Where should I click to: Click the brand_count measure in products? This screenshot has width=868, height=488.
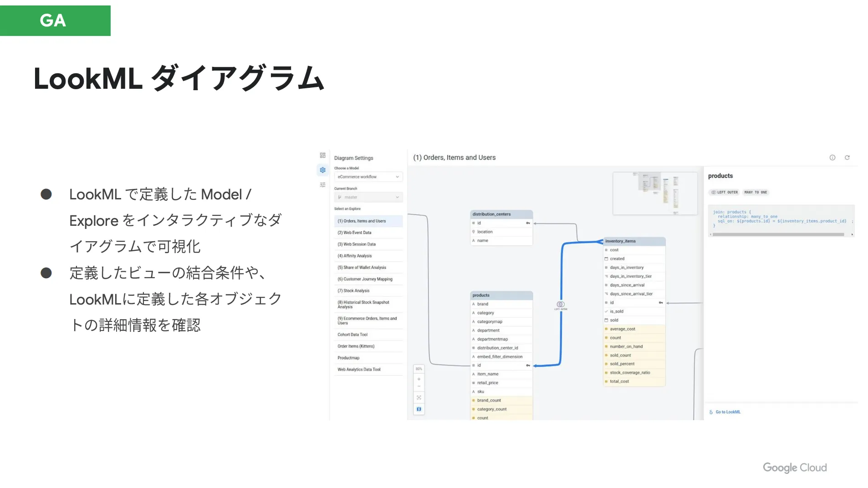click(x=501, y=400)
